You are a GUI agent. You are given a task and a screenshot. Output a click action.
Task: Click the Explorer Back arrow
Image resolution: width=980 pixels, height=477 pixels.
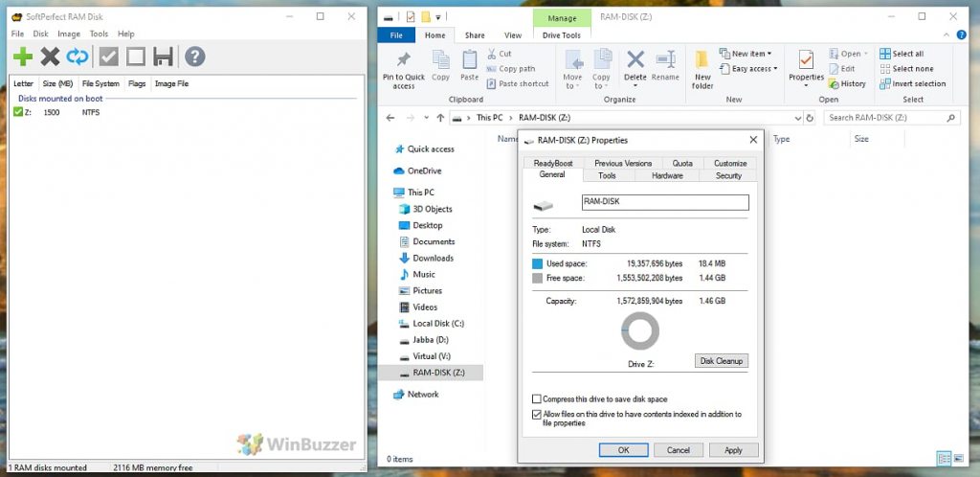pos(390,118)
